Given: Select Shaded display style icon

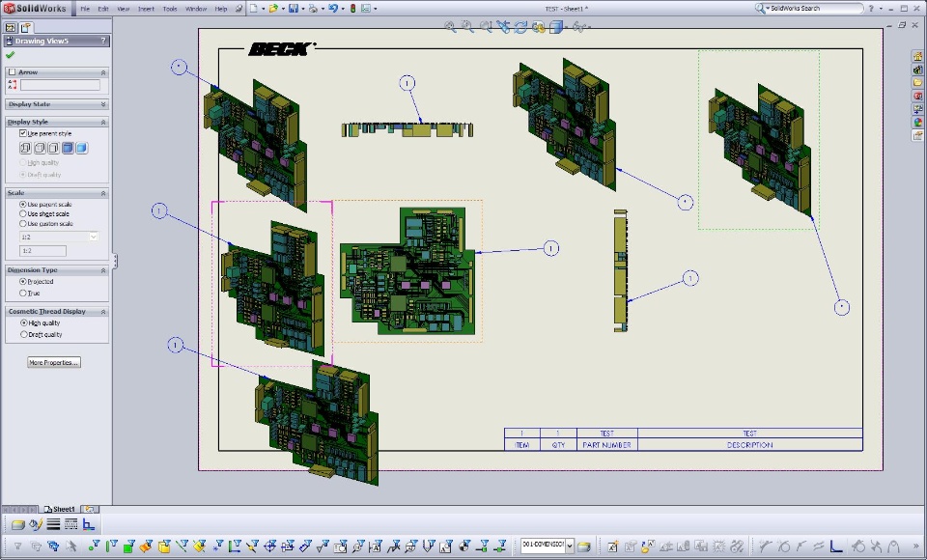Looking at the screenshot, I should 82,148.
